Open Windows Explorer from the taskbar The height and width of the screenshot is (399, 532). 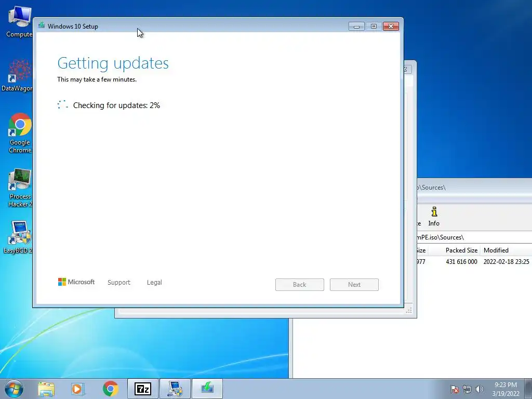pos(46,389)
